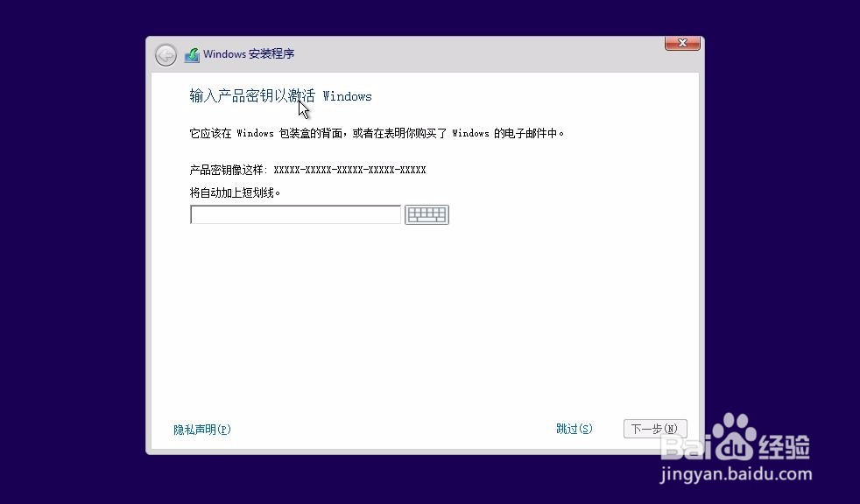Viewport: 860px width, 504px height.
Task: Click the example key XXXXX-XXXXX-XXXXX-XXXXX-XXXXX
Action: click(x=350, y=170)
